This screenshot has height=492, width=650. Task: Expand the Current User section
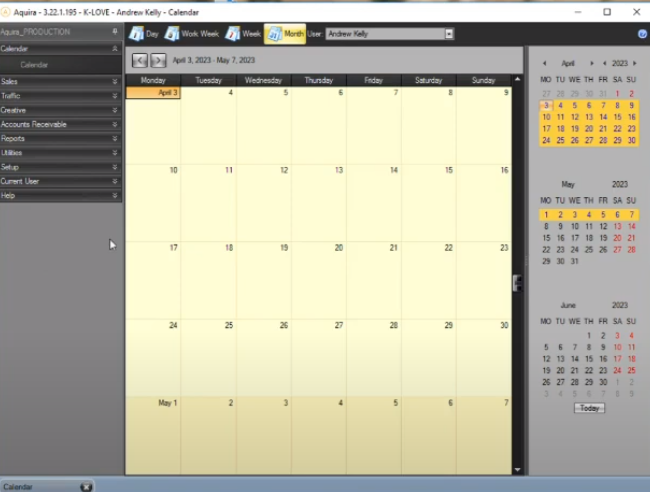point(115,181)
